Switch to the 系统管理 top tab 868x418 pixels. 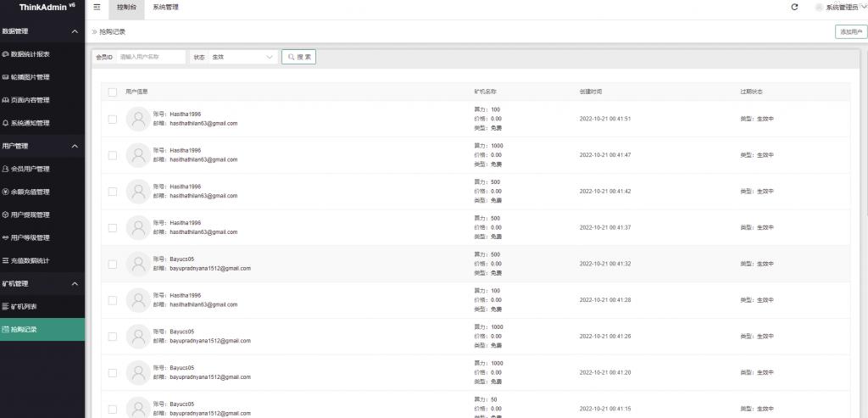pyautogui.click(x=165, y=8)
